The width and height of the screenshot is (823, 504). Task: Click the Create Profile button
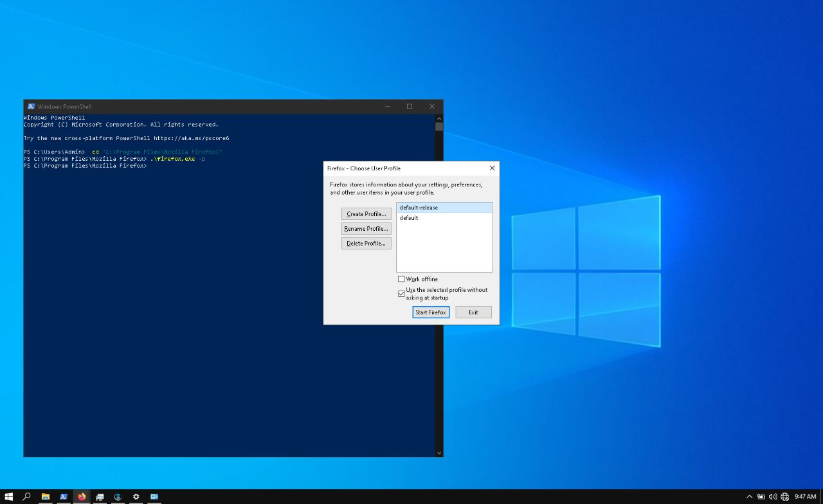tap(366, 214)
